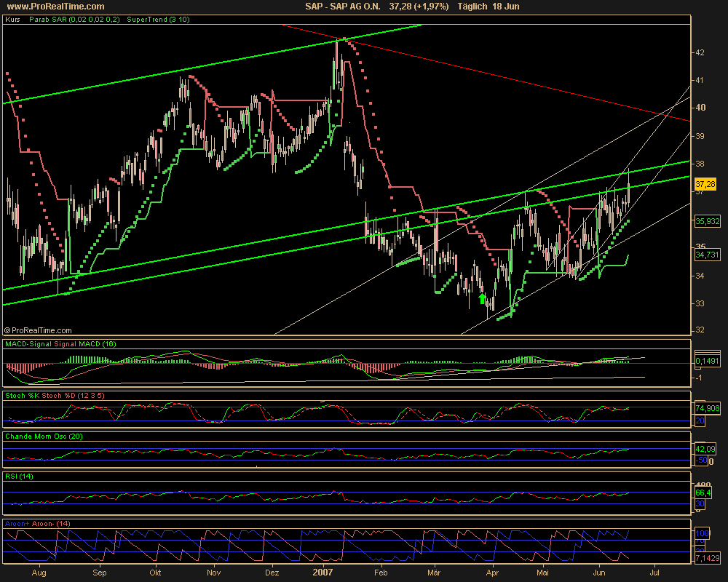The width and height of the screenshot is (728, 582).
Task: Click the 33 price axis label
Action: (699, 303)
